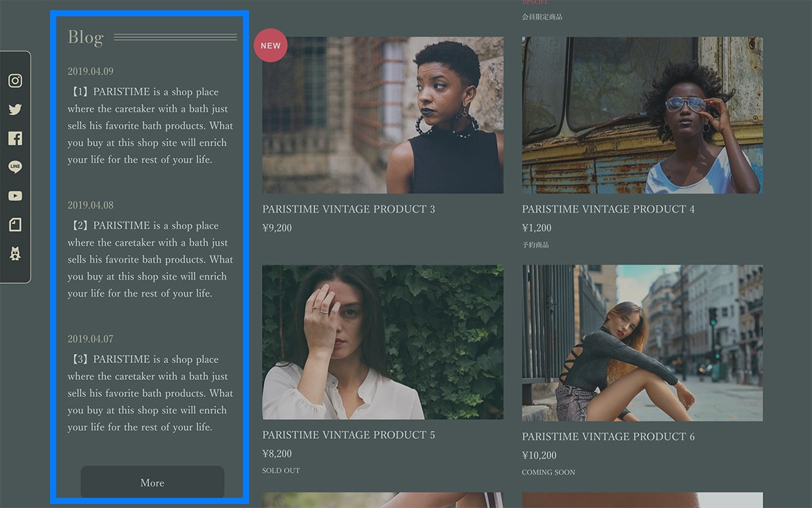Open the note page icon in the sidebar

[15, 224]
